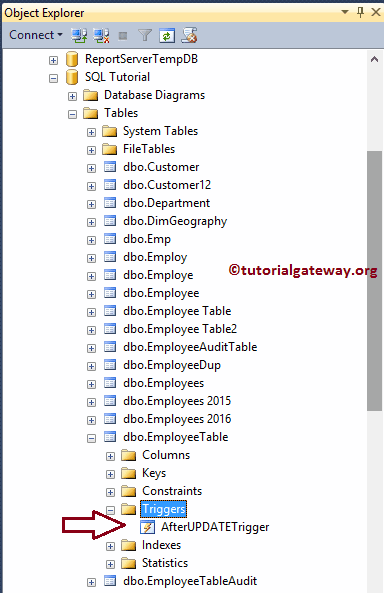
Task: Open the Connect dropdown menu
Action: coord(36,35)
